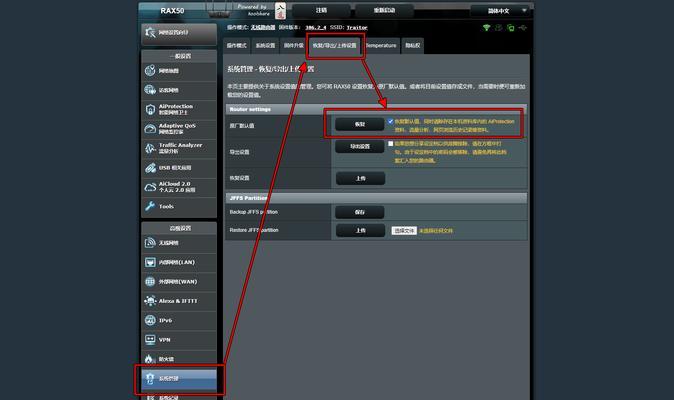Open the language dropdown at top right

[500, 11]
